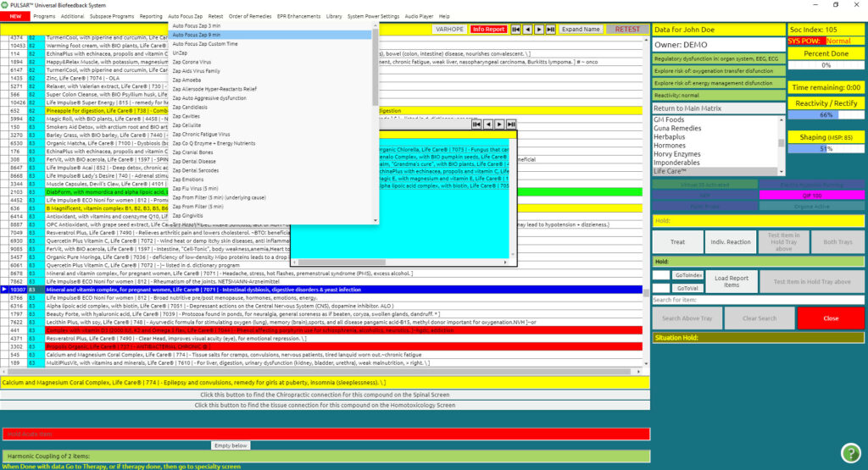Select the row marker arrow for item 10307
Screen dimensions: 868x470
point(4,290)
